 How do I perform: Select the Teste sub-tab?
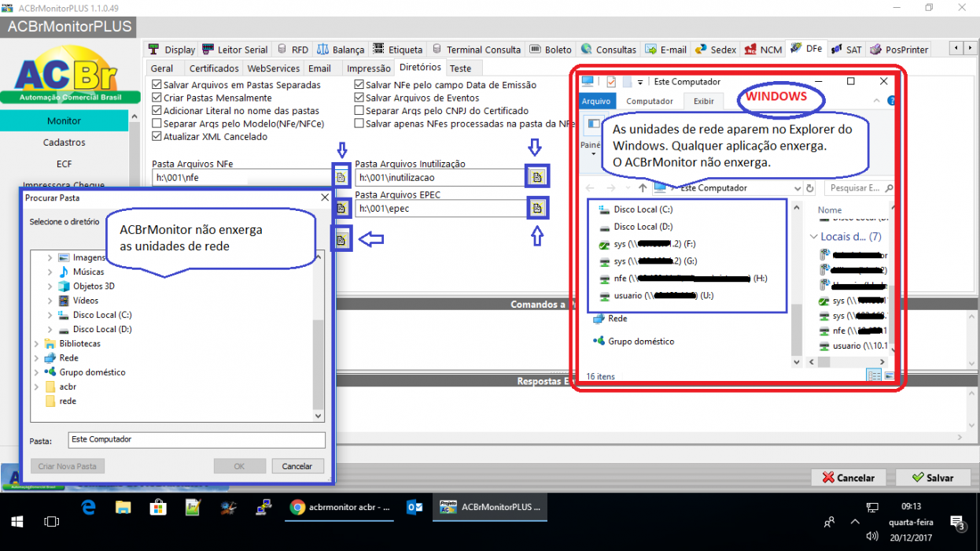click(460, 68)
